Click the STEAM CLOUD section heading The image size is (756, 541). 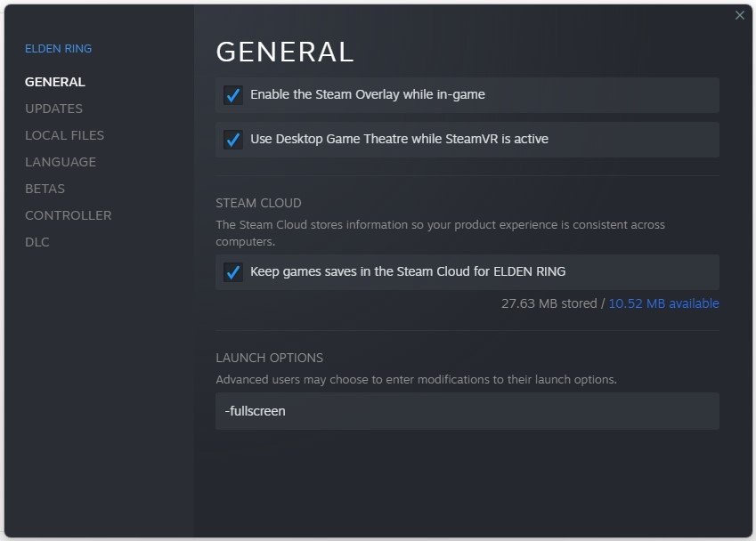point(258,203)
